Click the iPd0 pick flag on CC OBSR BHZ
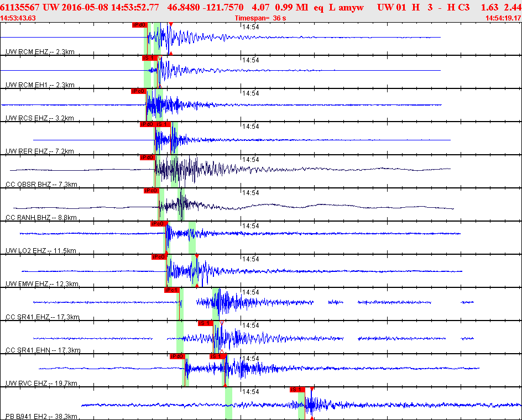The height and width of the screenshot is (420, 522). point(147,158)
